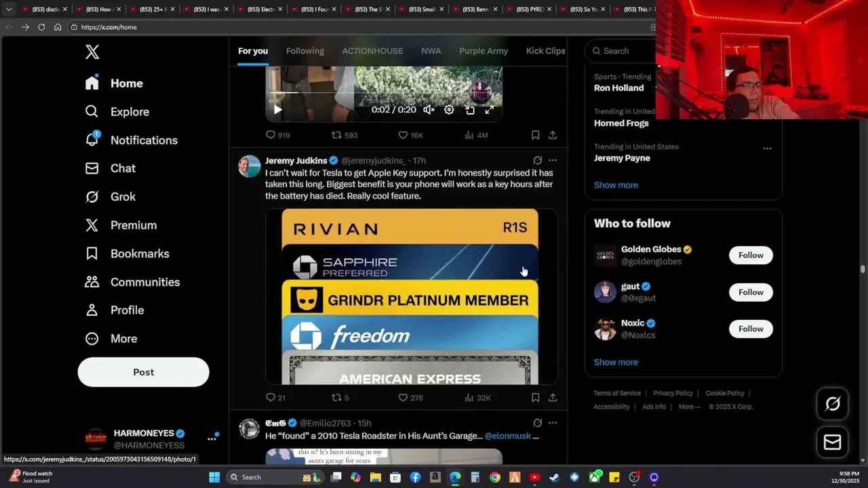Click the Post button

143,372
